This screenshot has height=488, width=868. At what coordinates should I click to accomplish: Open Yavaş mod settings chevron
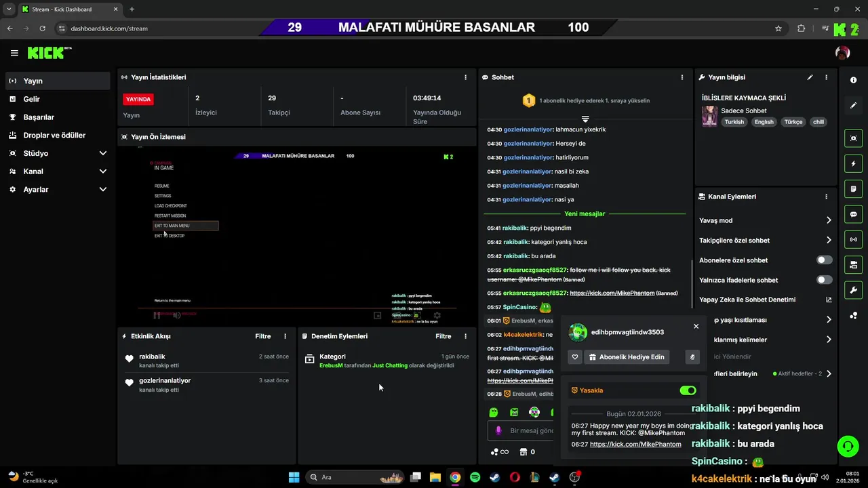pyautogui.click(x=829, y=220)
